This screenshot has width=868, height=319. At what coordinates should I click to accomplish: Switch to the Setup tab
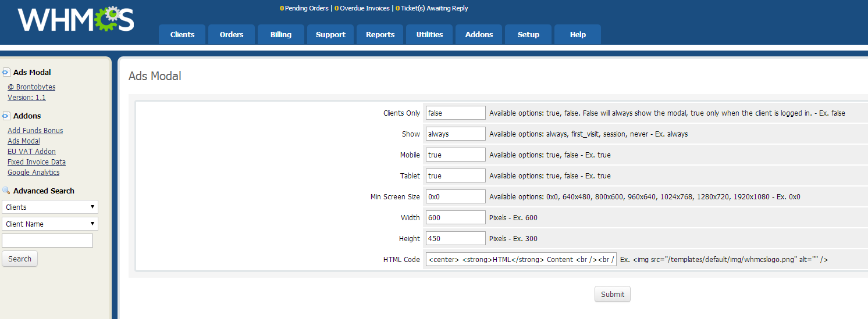tap(528, 35)
